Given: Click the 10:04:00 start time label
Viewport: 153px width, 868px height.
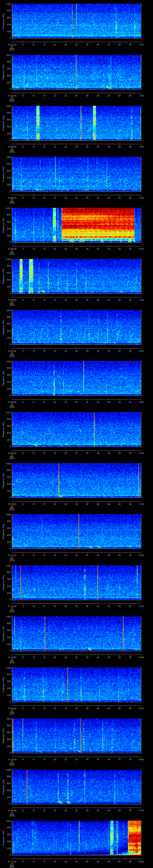Looking at the screenshot, I should point(12,197).
